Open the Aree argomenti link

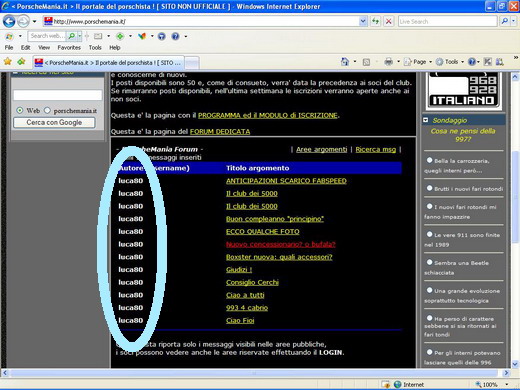(x=321, y=149)
